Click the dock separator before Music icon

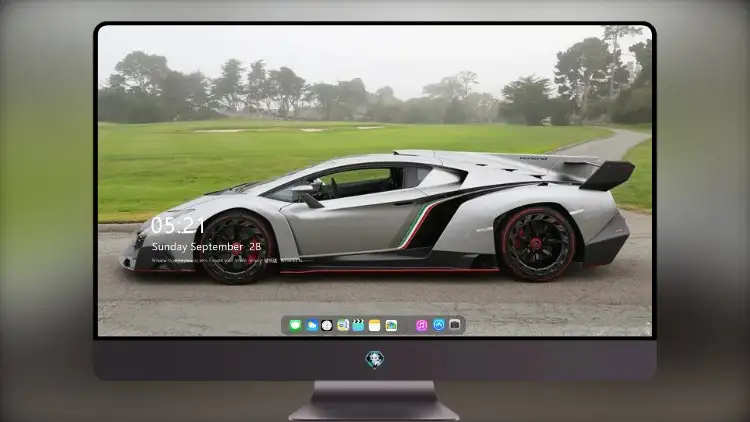point(407,325)
